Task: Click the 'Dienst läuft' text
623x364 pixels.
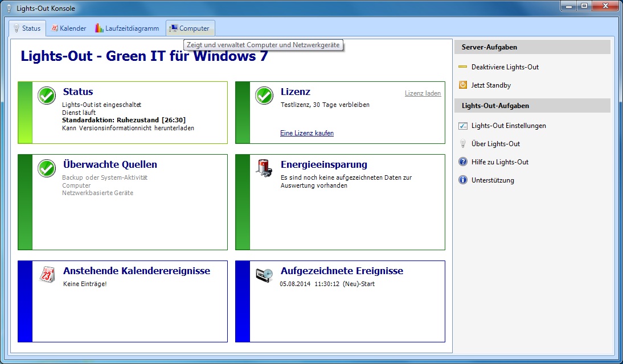Action: tap(79, 113)
